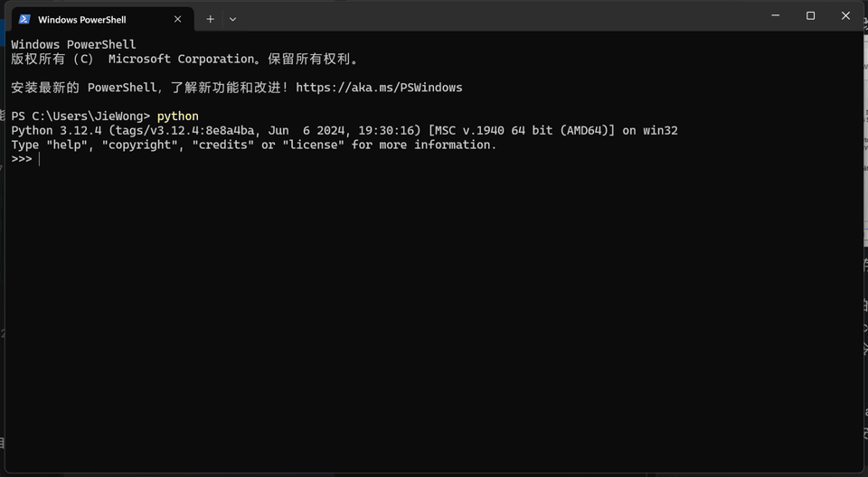
Task: Expand the new tab profile dropdown
Action: [232, 19]
